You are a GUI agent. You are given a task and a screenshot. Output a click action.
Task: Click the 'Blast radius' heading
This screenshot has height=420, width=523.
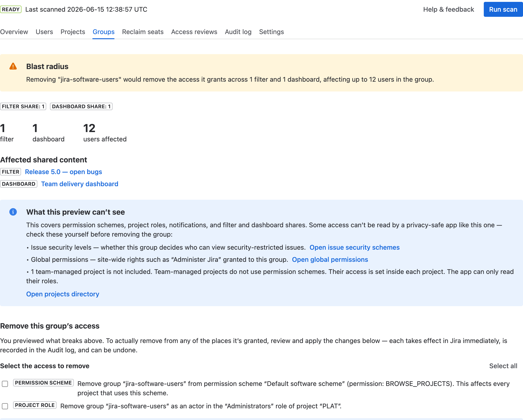point(47,66)
